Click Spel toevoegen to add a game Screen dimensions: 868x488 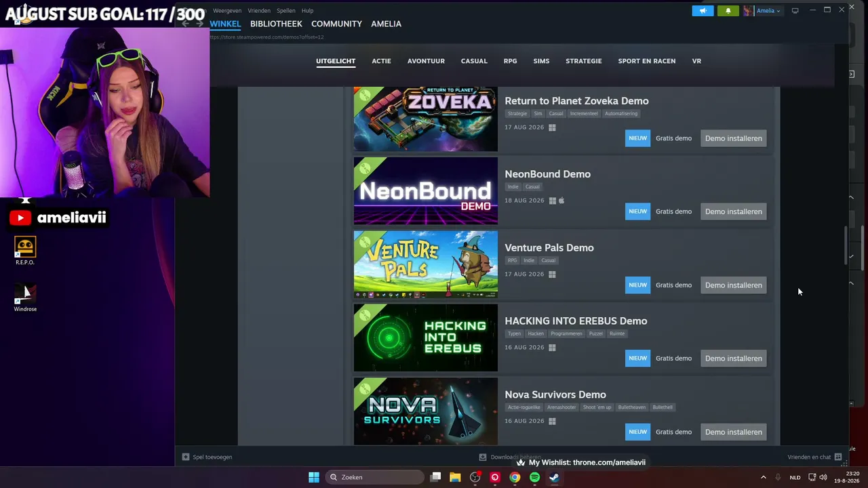click(x=207, y=457)
